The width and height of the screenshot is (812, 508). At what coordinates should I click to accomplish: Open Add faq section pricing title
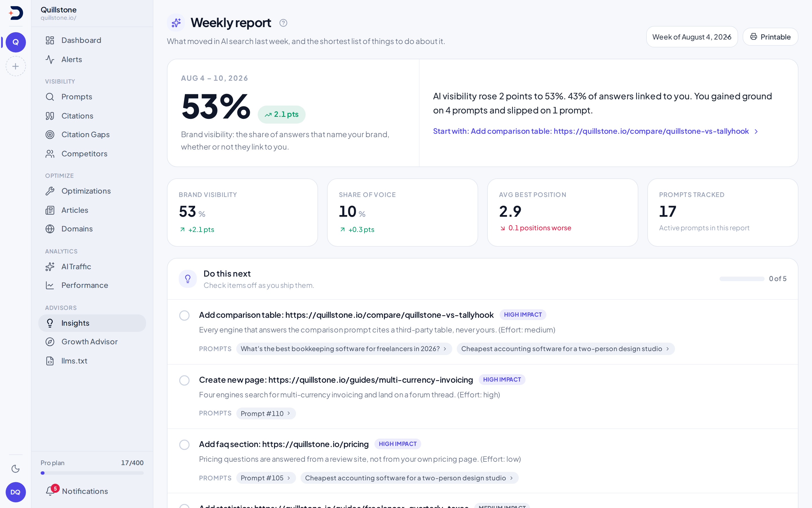coord(284,444)
